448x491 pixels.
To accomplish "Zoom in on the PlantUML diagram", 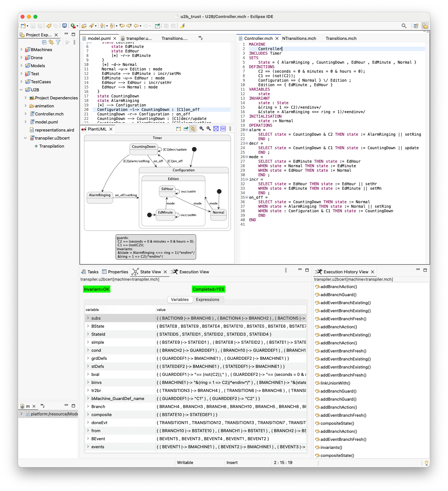I will (201, 129).
